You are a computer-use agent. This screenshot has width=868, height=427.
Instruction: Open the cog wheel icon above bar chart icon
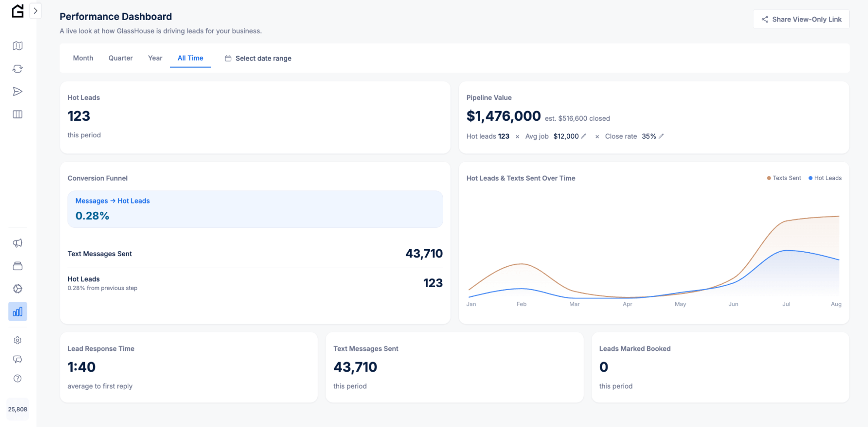18,288
